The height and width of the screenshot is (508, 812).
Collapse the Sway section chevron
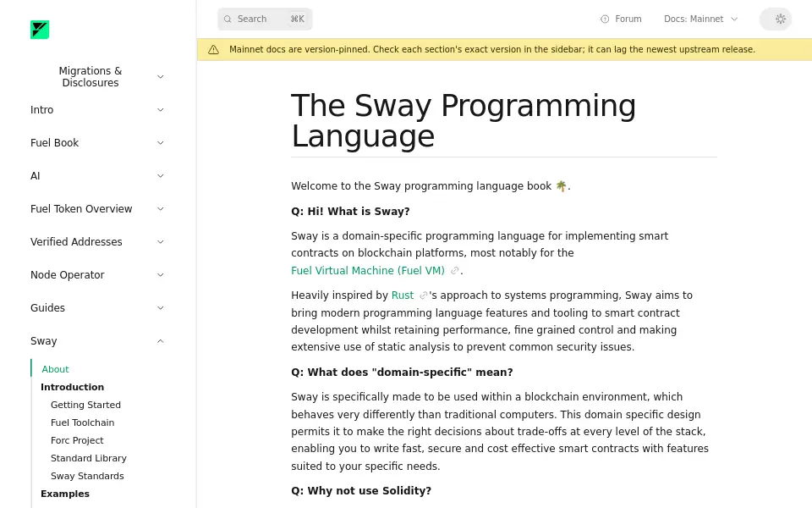click(161, 341)
